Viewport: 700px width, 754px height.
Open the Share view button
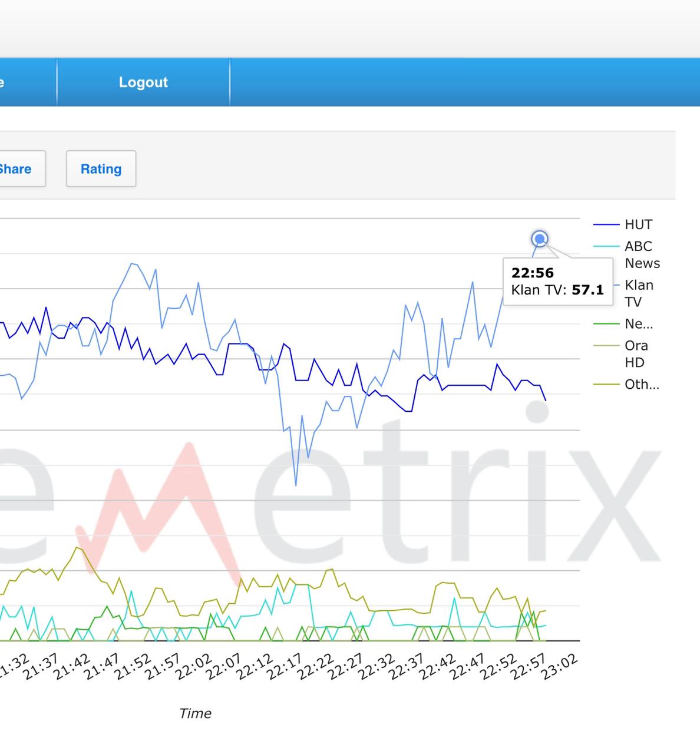point(18,169)
